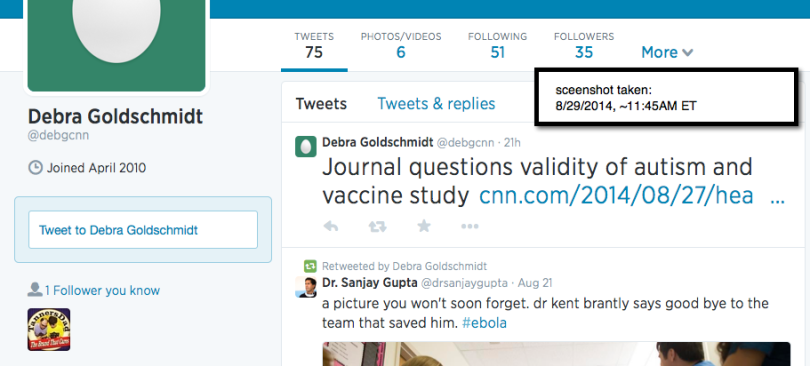The height and width of the screenshot is (366, 810).
Task: Click the #ebola hashtag
Action: [x=484, y=323]
